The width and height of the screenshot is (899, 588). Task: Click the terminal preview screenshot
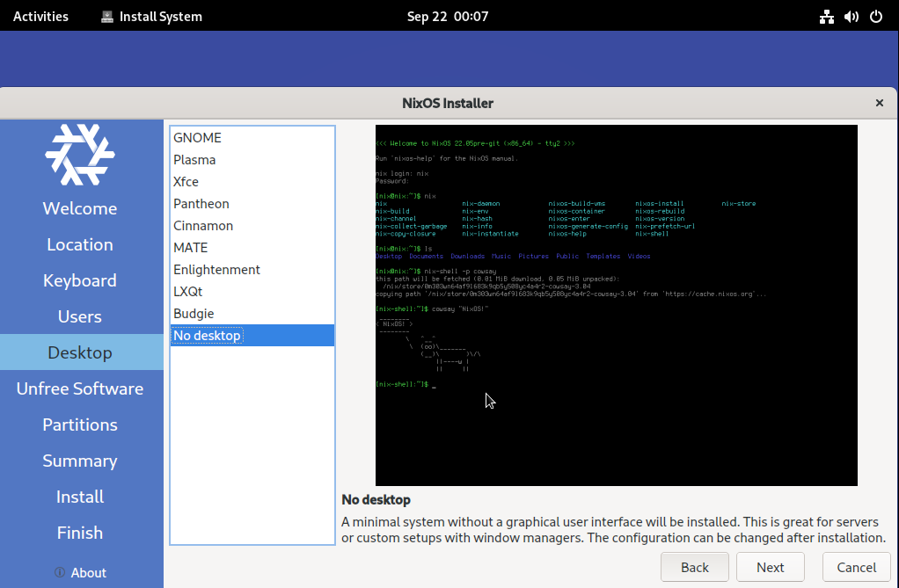pos(616,305)
